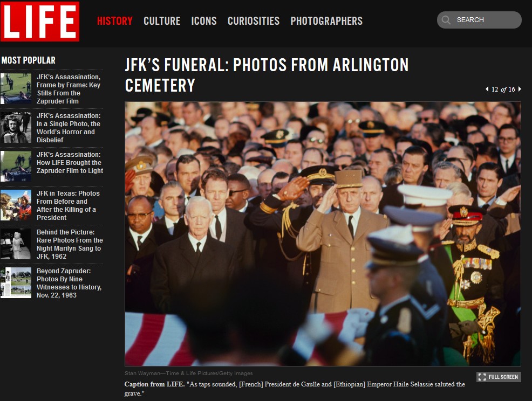The image size is (532, 401).
Task: Open JFK in Texas photos thumbnail
Action: (16, 205)
